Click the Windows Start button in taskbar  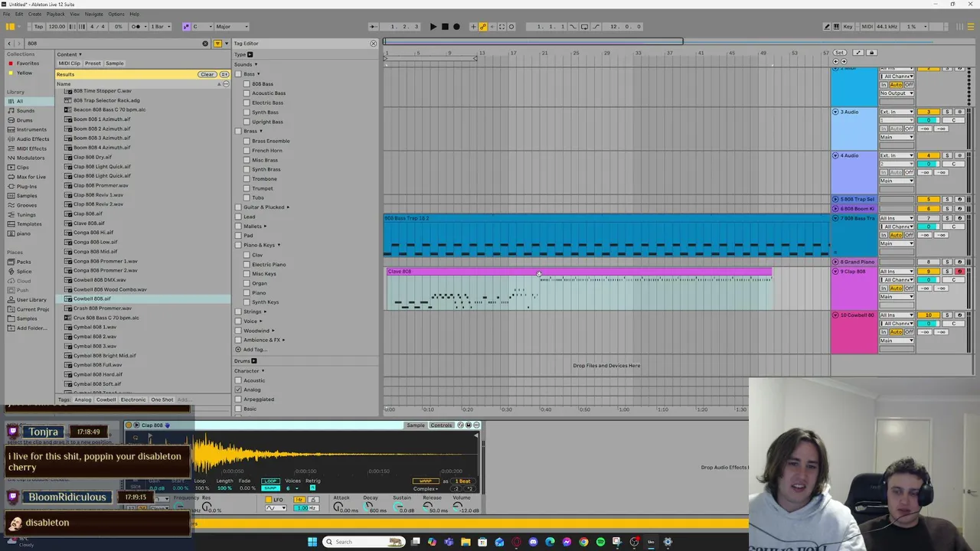pos(312,542)
